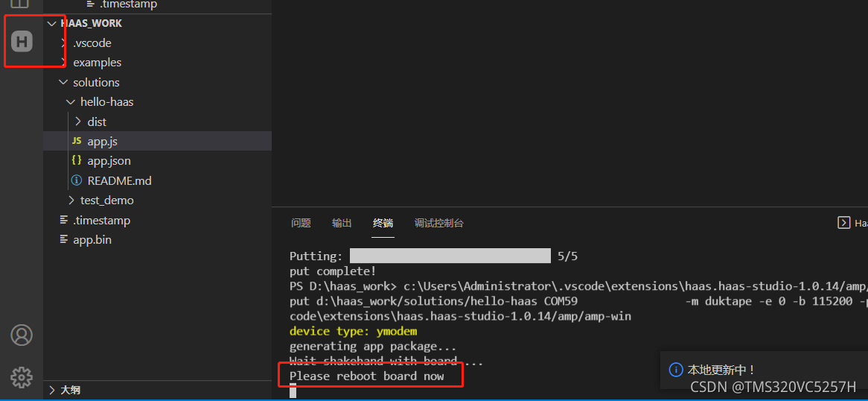This screenshot has width=868, height=401.
Task: Click the terminal shell icon beside Haa
Action: (x=843, y=223)
